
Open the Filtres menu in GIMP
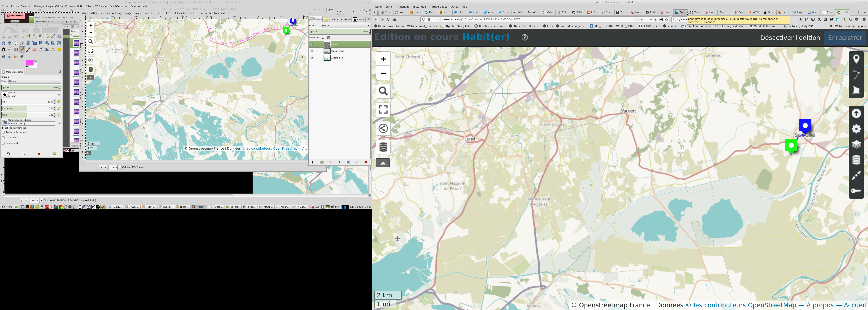[x=168, y=13]
